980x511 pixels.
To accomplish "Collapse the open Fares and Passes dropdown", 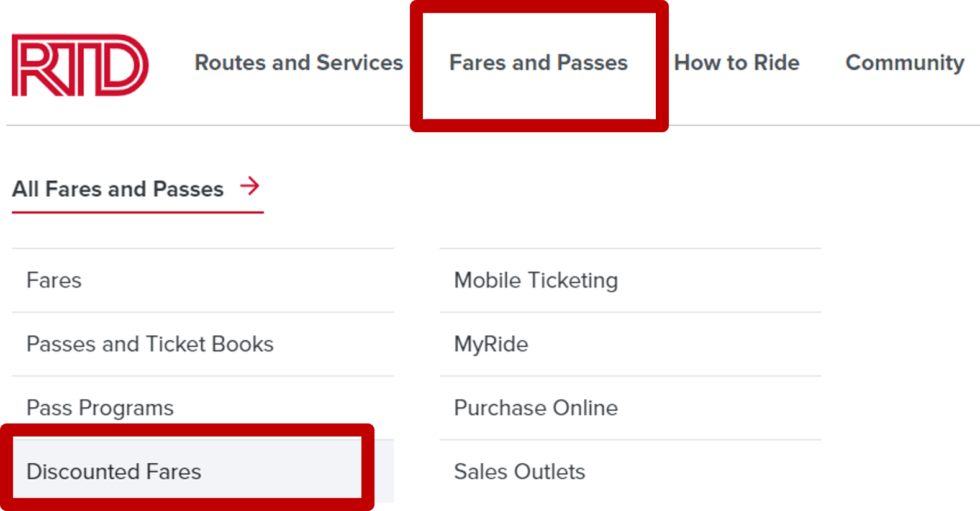I will click(x=538, y=63).
